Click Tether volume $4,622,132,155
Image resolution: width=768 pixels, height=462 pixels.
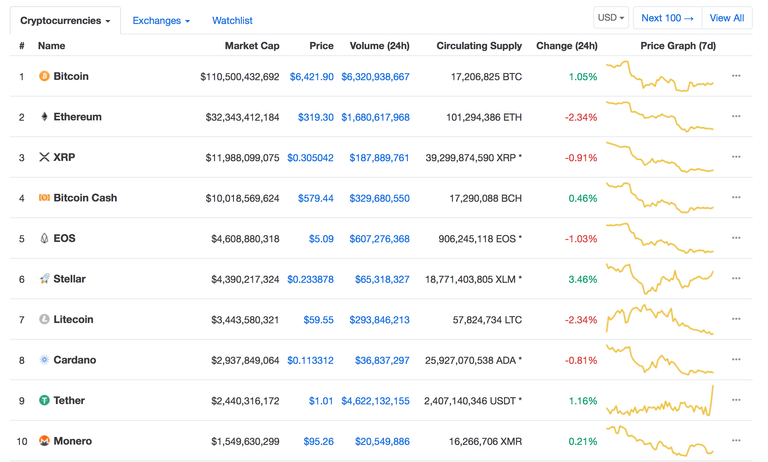point(375,401)
